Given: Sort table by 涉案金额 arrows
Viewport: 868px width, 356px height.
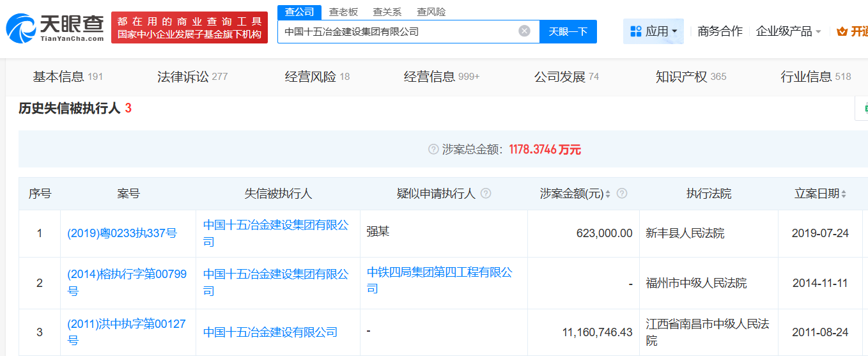Looking at the screenshot, I should [608, 194].
